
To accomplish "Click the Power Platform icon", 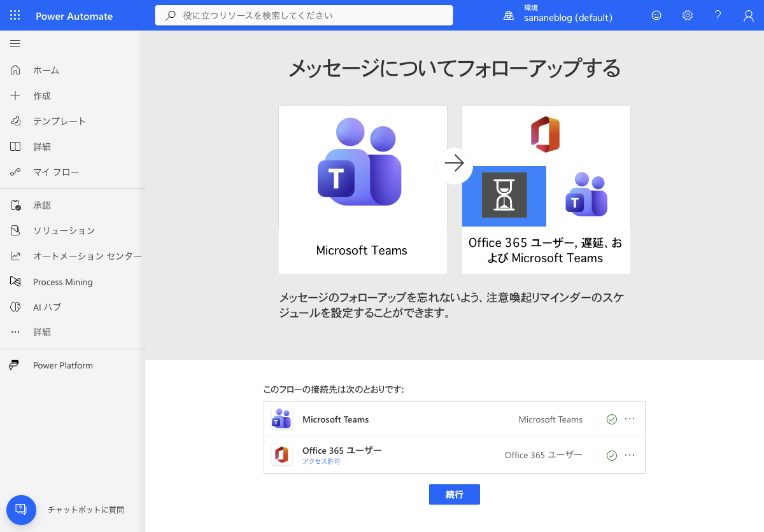I will (14, 365).
